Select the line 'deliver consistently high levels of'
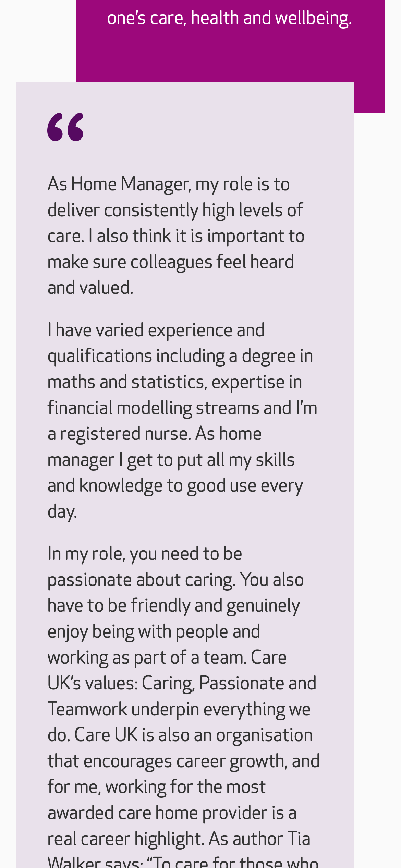Viewport: 401px width, 868px height. pos(175,210)
